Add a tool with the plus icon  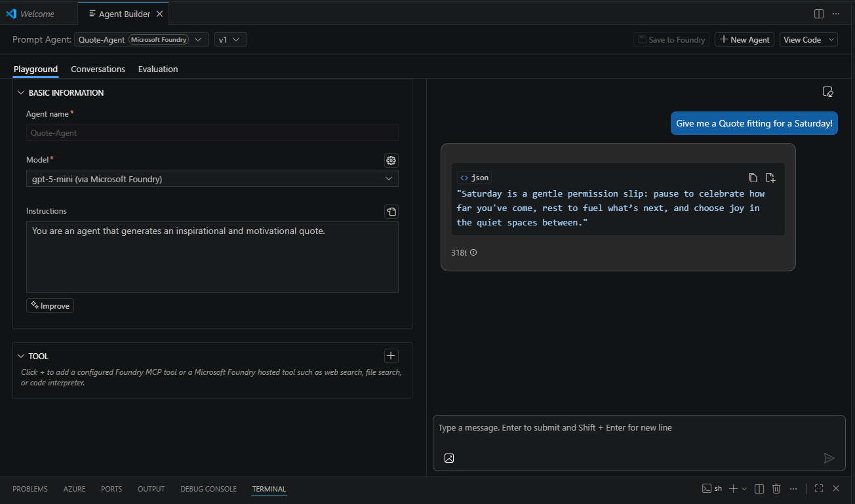point(391,356)
